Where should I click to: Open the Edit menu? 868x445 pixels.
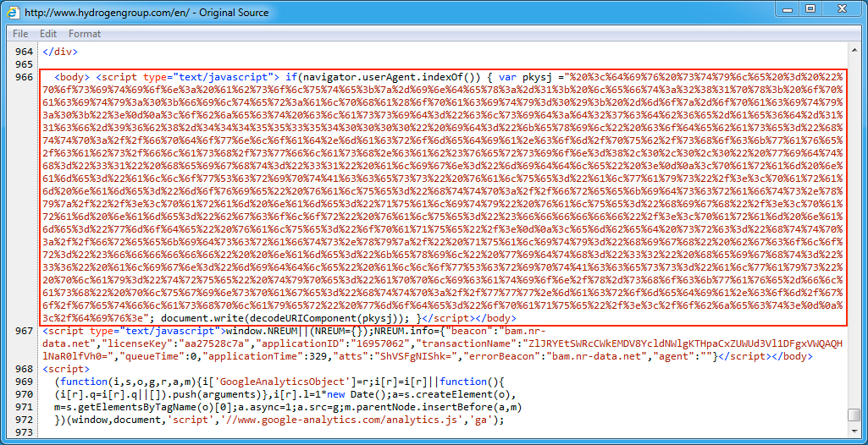click(x=48, y=34)
